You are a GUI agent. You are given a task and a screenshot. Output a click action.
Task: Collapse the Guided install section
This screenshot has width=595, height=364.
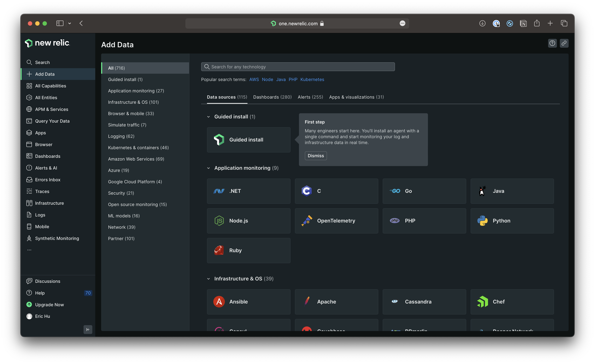[x=208, y=117]
